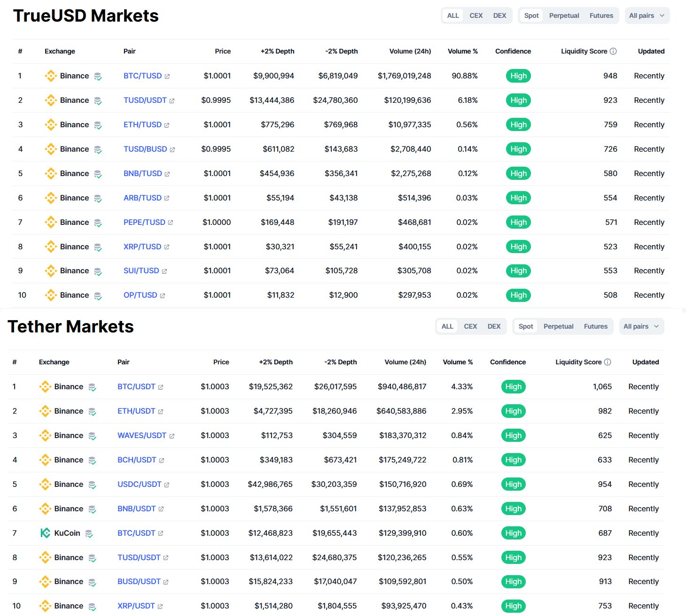Screen dimensions: 686x616
Task: Select ALL filter in Tether Markets
Action: [x=447, y=326]
